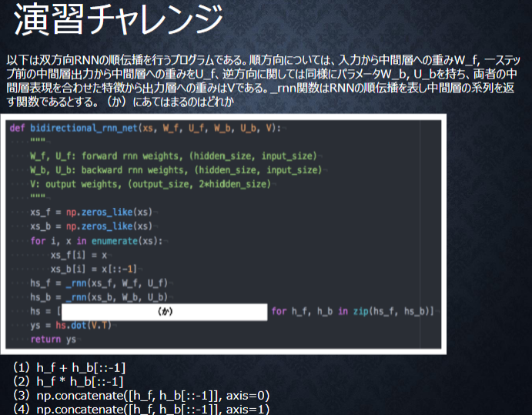Screen dimensions: 532x415
Task: Select answer option (1) h_f + h_b[::-1]
Action: 69,367
